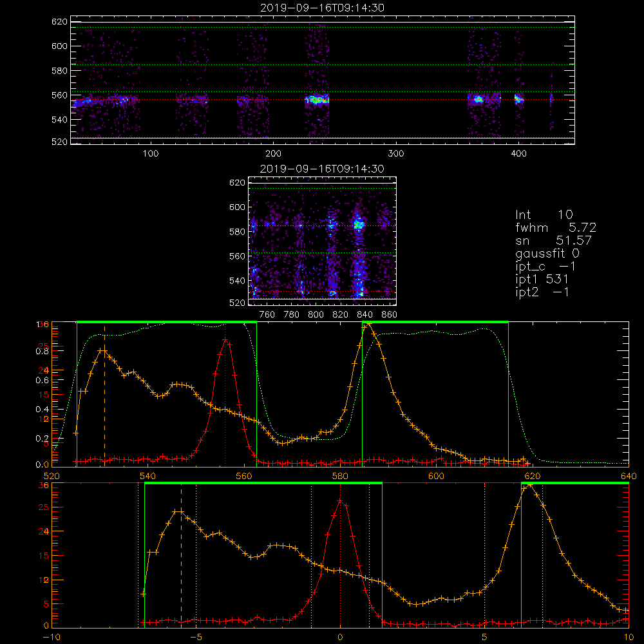
Task: Click the top spectrogram title 2019-09-16T09:14:30
Action: (323, 8)
